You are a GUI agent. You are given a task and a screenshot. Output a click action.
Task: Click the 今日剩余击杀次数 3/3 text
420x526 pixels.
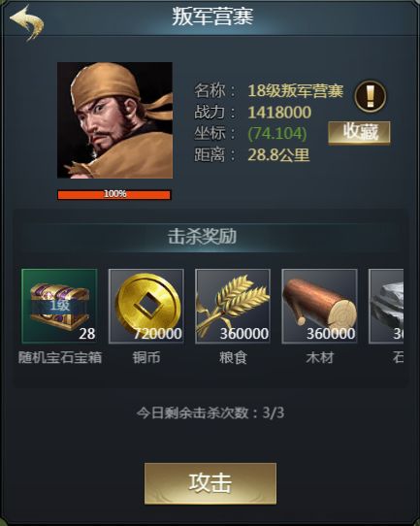[x=210, y=412]
